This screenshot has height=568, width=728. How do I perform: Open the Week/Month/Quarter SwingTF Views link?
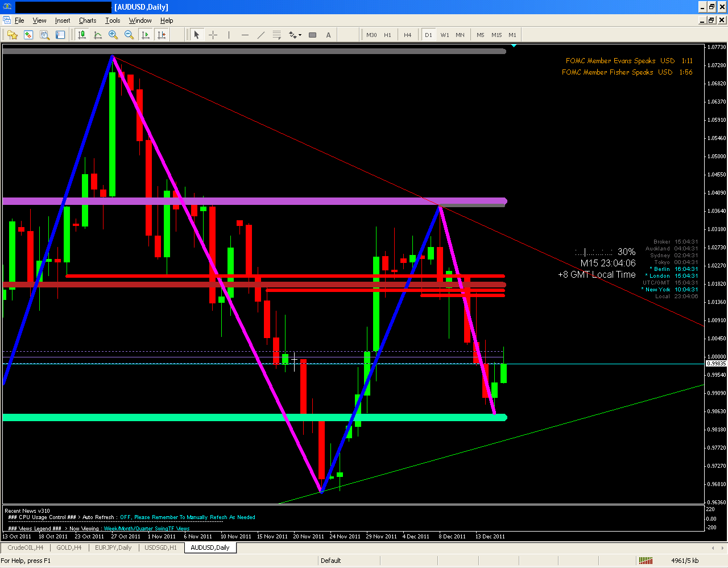click(148, 529)
